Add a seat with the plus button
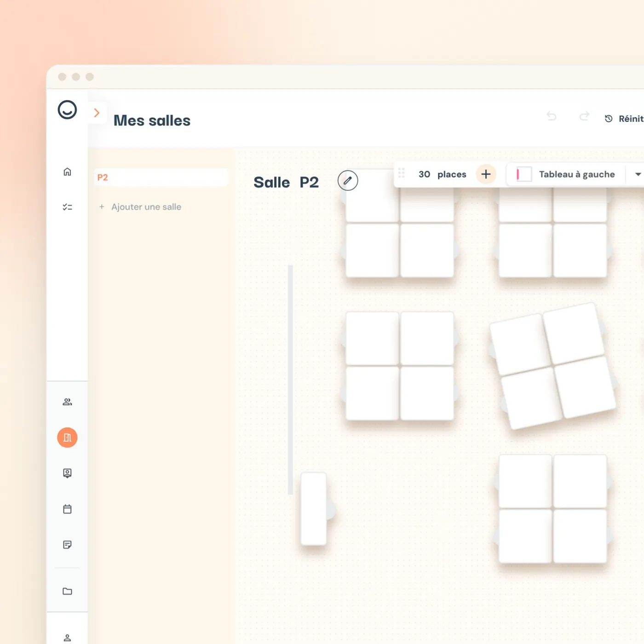Viewport: 644px width, 644px height. coord(486,174)
